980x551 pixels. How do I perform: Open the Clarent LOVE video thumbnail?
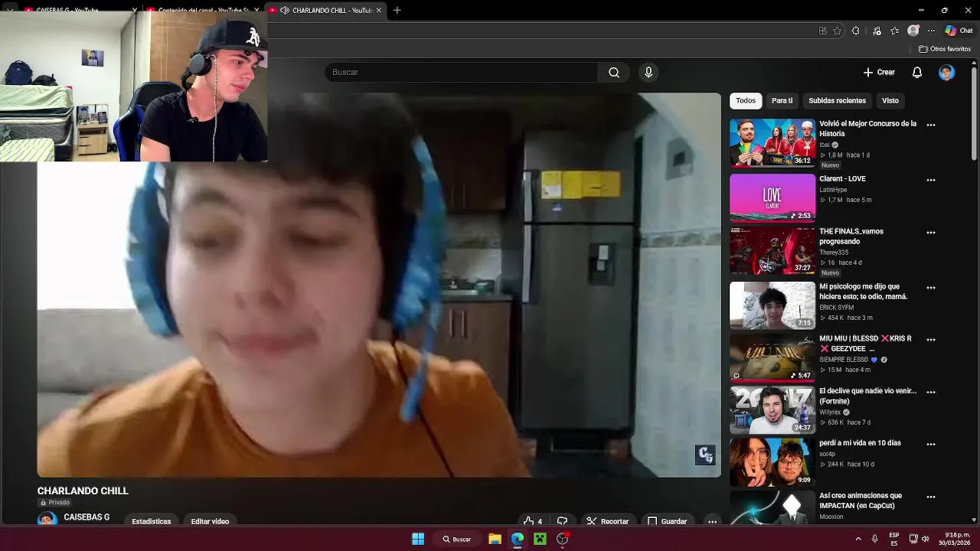coord(773,197)
